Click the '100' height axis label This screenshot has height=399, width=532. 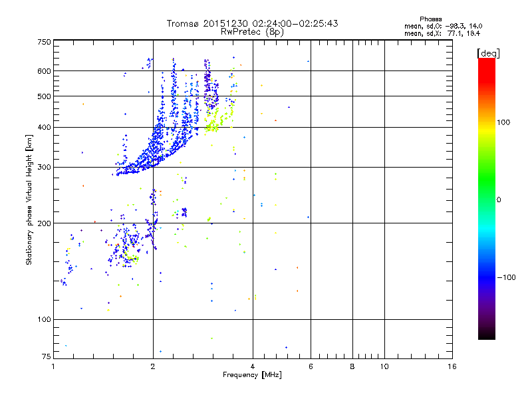click(44, 320)
